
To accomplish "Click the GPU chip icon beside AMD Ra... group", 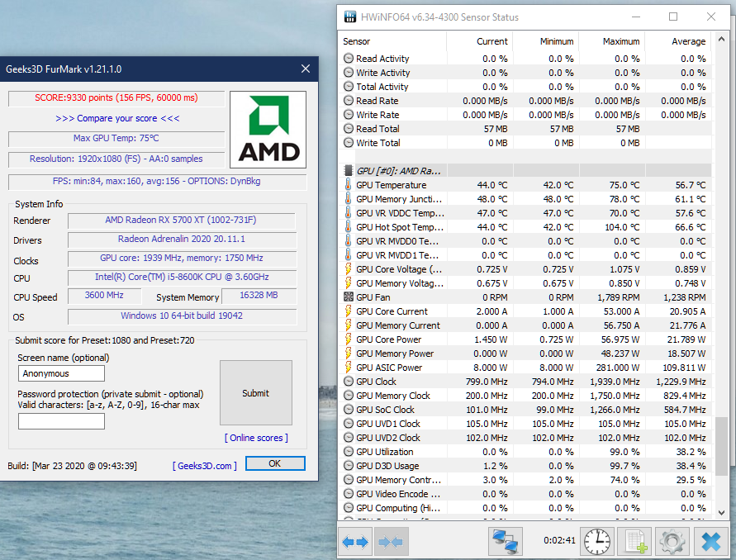I will 349,170.
